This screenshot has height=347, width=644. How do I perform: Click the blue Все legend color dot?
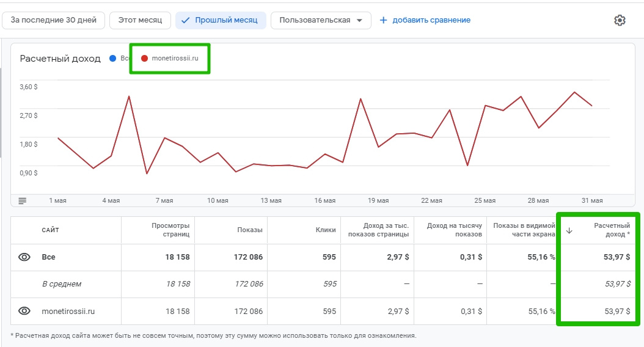pos(112,59)
